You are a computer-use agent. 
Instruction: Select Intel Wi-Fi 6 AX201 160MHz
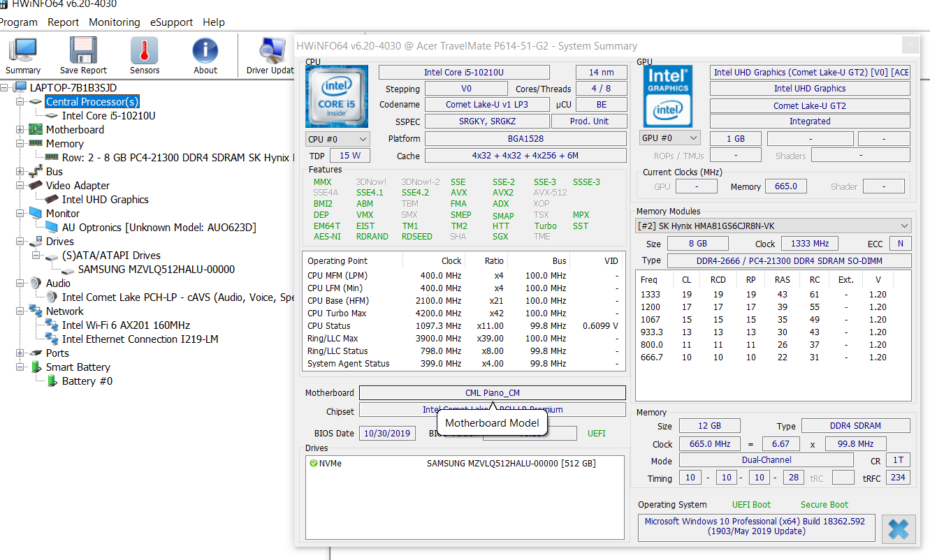(x=126, y=325)
